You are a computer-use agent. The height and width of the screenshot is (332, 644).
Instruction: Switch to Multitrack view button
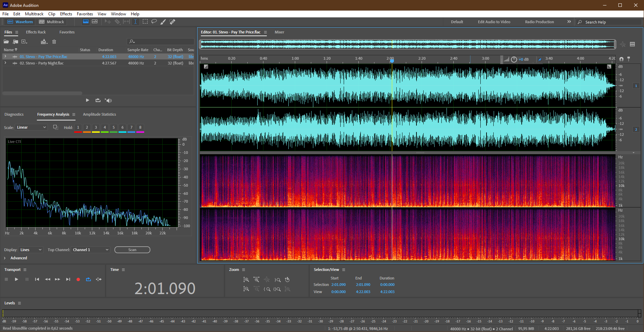(52, 21)
